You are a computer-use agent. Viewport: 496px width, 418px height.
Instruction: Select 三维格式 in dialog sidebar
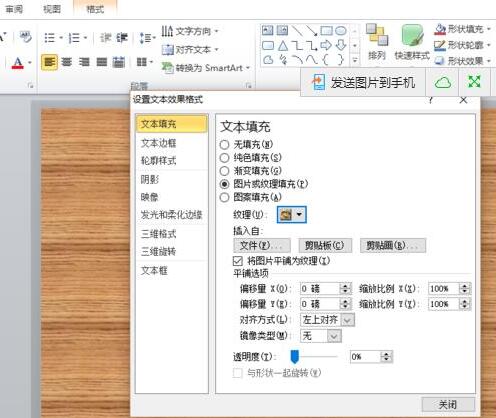158,234
